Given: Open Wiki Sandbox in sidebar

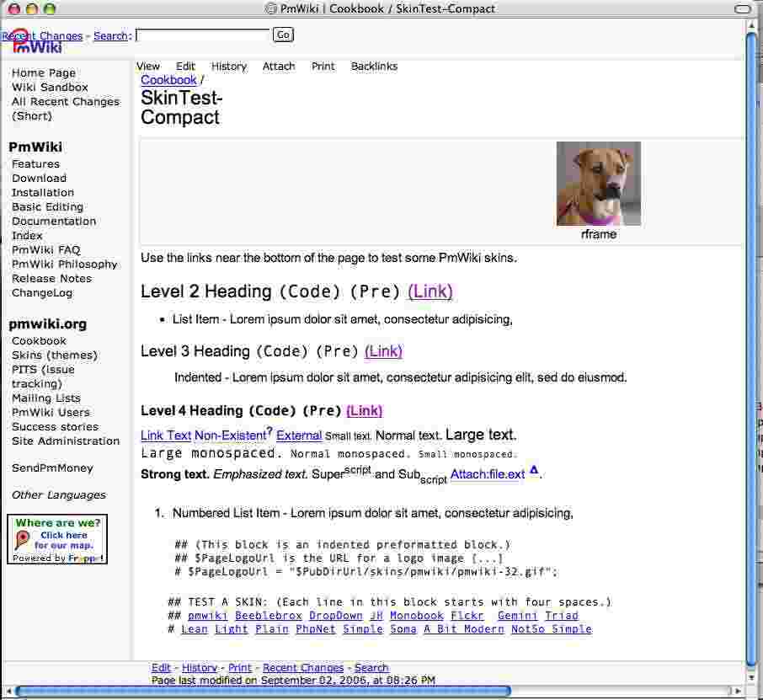Looking at the screenshot, I should coord(51,87).
